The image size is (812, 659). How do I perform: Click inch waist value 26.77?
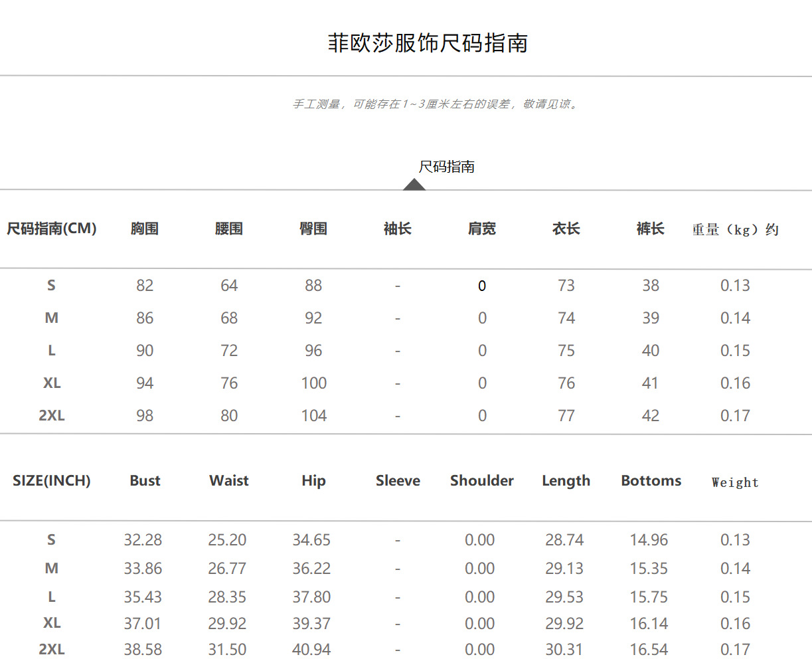click(227, 569)
